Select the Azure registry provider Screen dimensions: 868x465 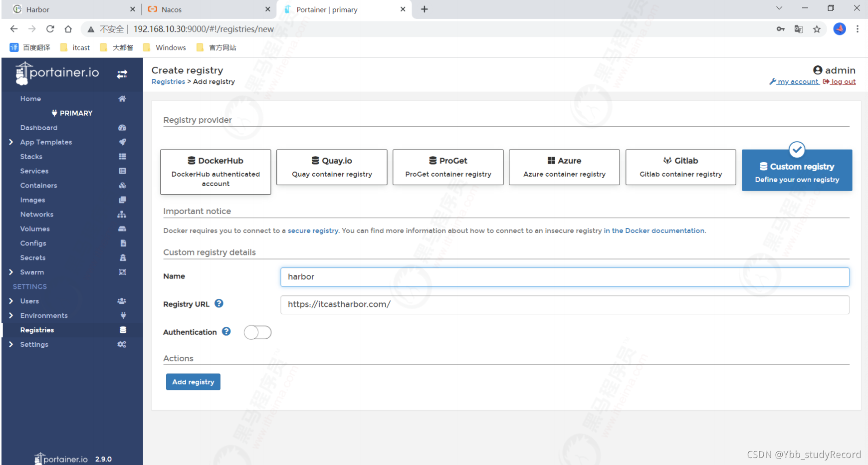click(564, 167)
